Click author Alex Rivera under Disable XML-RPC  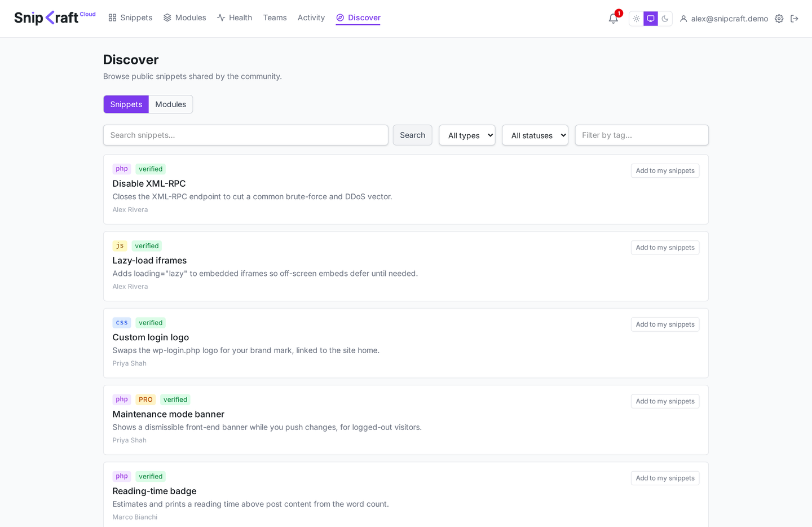tap(130, 209)
